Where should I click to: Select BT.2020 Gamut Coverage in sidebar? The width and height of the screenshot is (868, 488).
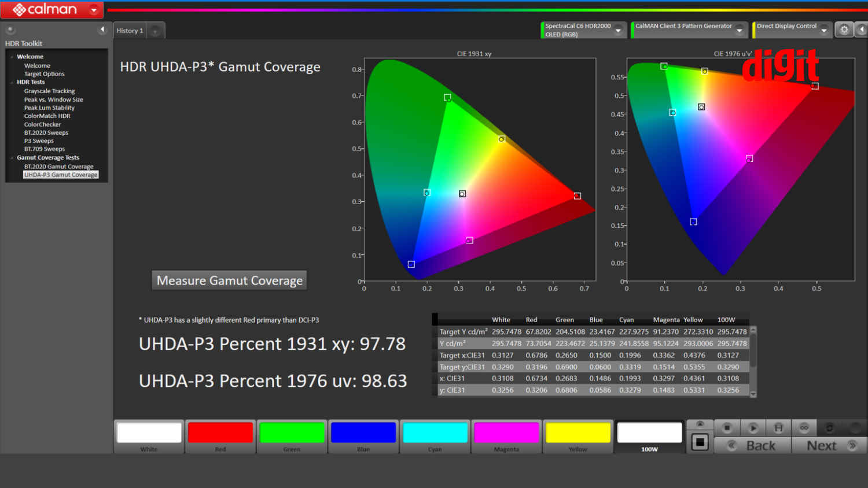[x=58, y=167]
